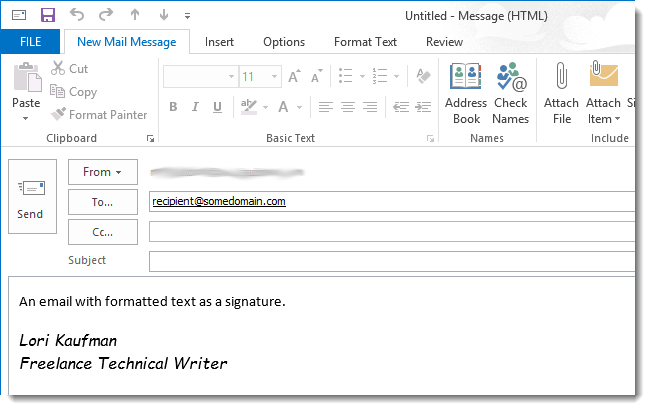
Task: Switch to the Options tab
Action: tap(284, 42)
